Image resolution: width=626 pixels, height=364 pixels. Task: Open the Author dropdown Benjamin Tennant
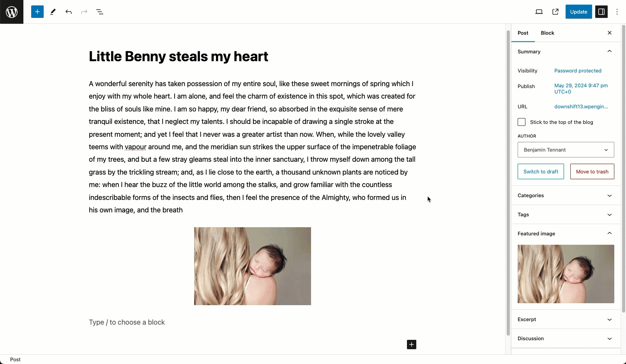tap(566, 150)
